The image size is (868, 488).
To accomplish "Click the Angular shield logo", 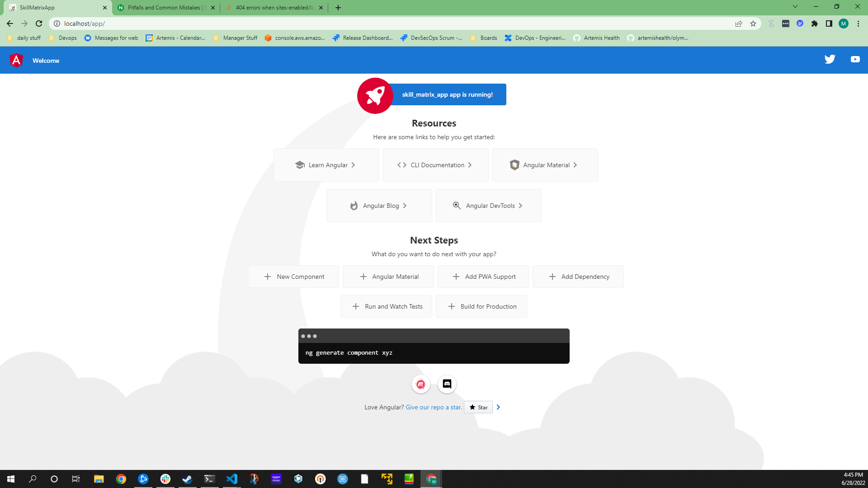I will (x=16, y=60).
